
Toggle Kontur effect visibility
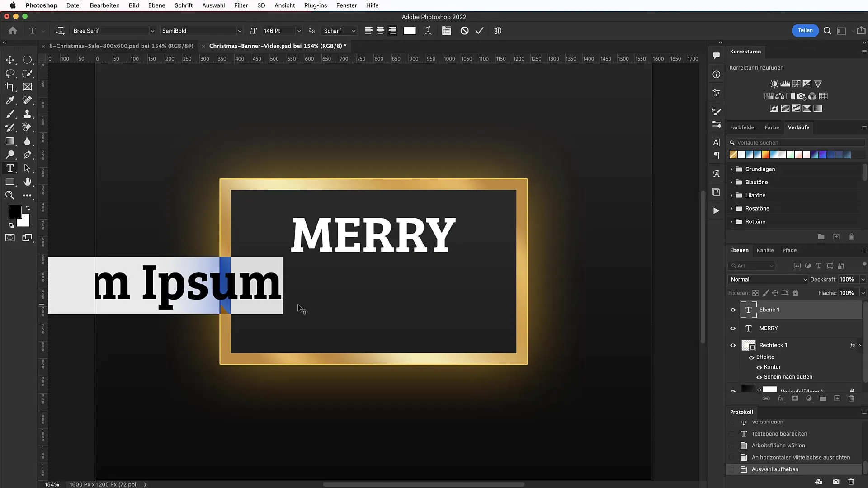pyautogui.click(x=759, y=367)
